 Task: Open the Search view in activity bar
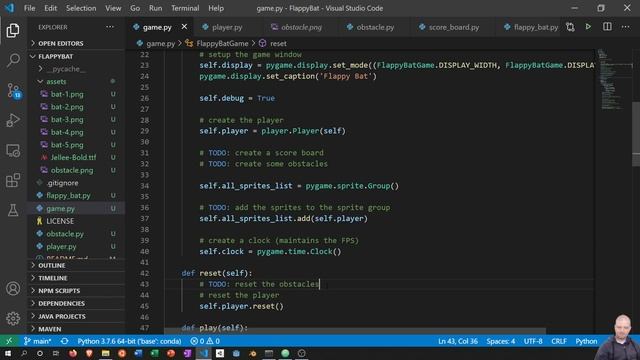coord(13,60)
